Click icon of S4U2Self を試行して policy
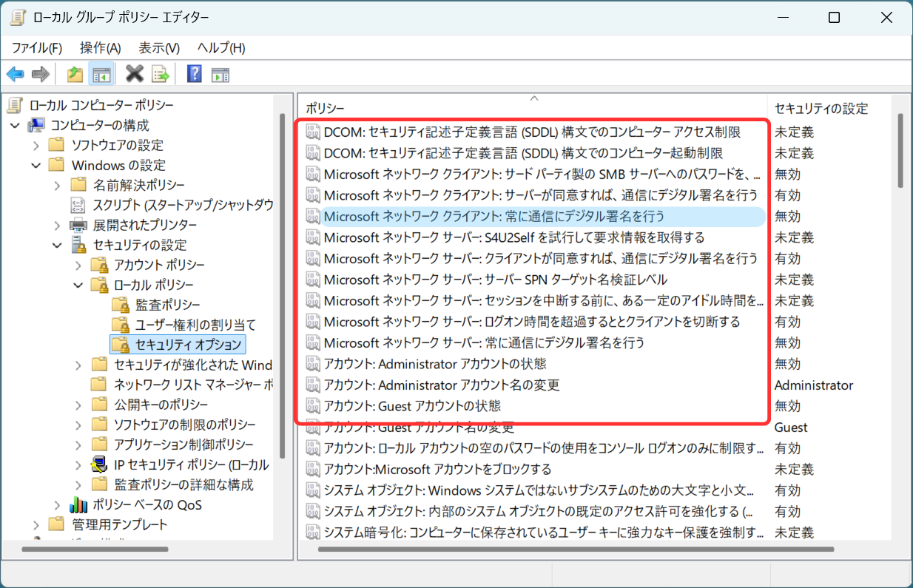 312,237
